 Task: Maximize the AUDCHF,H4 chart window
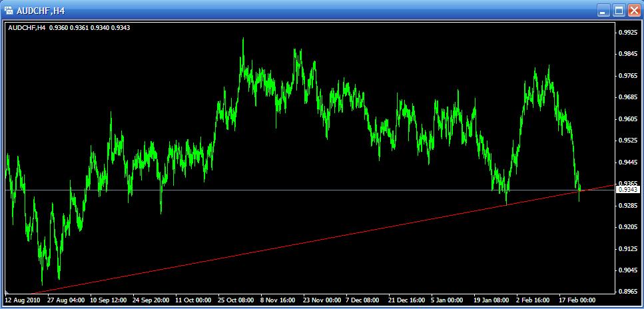(x=619, y=11)
